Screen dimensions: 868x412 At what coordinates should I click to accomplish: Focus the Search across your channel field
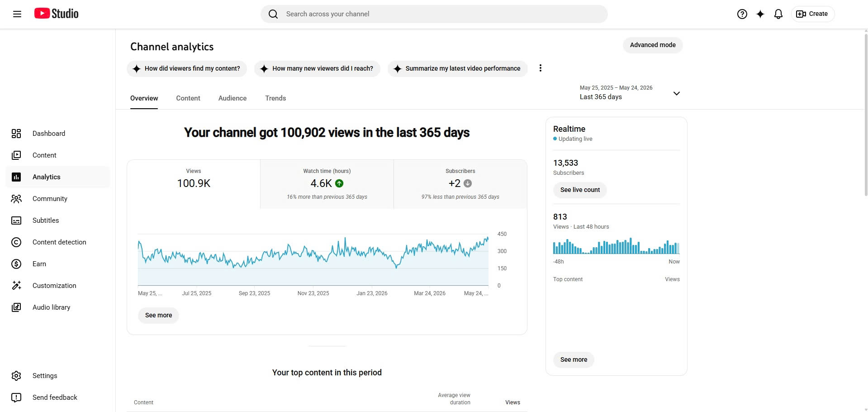point(434,14)
